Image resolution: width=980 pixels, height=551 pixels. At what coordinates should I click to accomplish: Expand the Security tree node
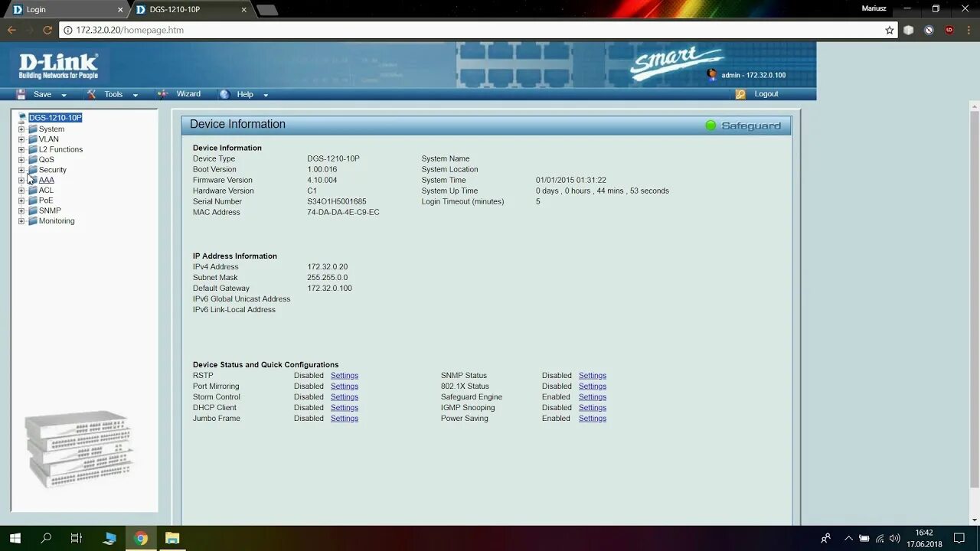(x=21, y=170)
